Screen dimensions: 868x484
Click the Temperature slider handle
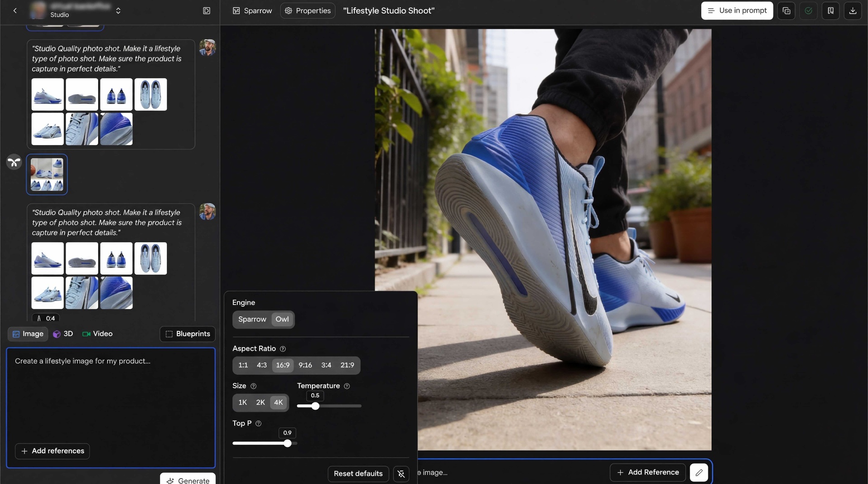click(316, 406)
